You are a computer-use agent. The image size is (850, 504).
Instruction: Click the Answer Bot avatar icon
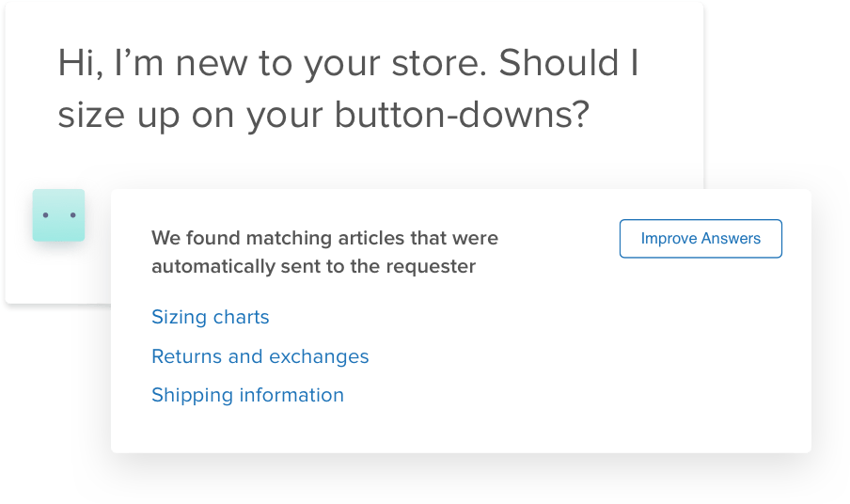pos(58,215)
